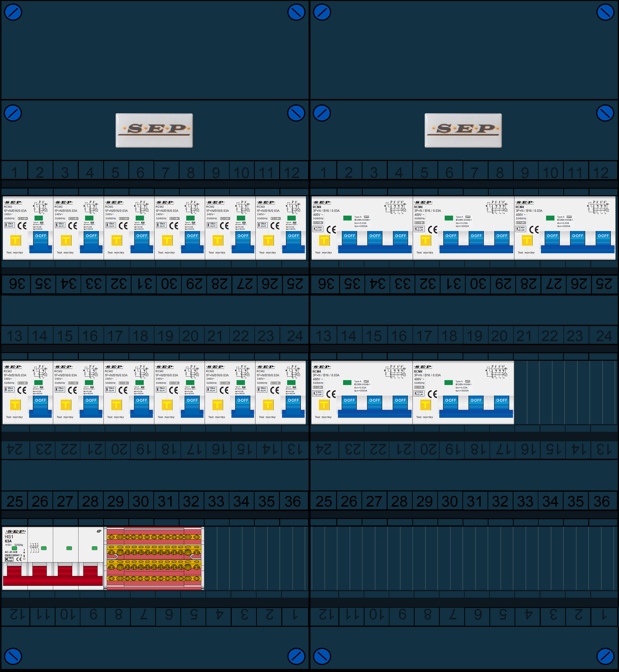Click wiring diagram symbol on left panel breaker under slots 1-2
The image size is (619, 672).
tap(41, 207)
